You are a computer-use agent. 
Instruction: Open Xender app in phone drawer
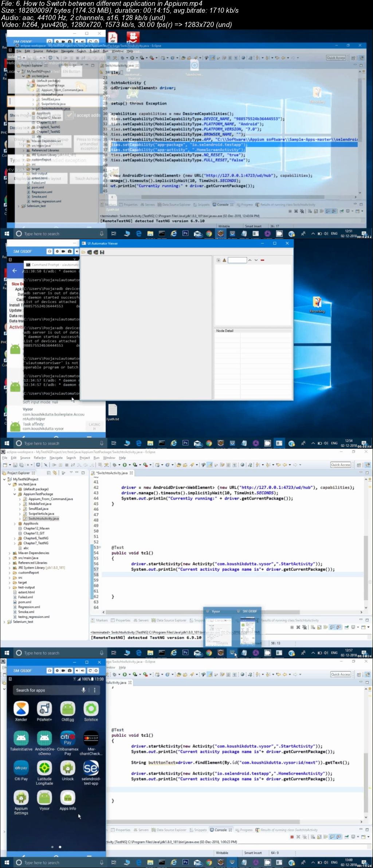(21, 711)
